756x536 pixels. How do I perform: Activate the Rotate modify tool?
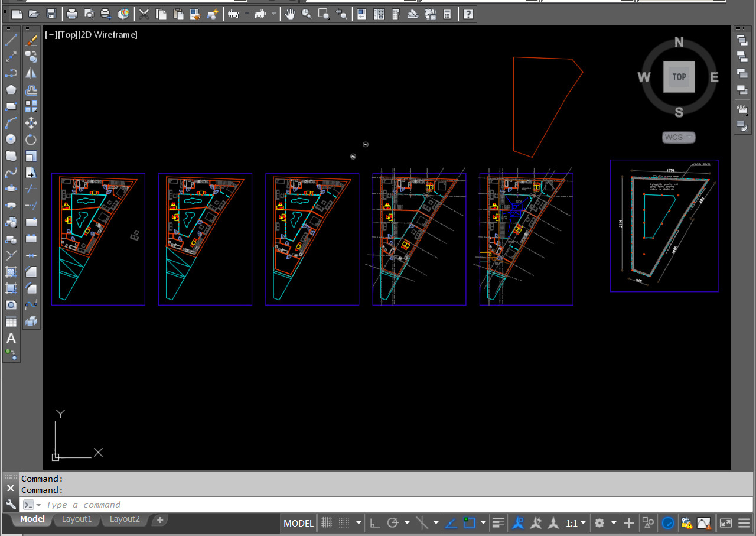31,139
